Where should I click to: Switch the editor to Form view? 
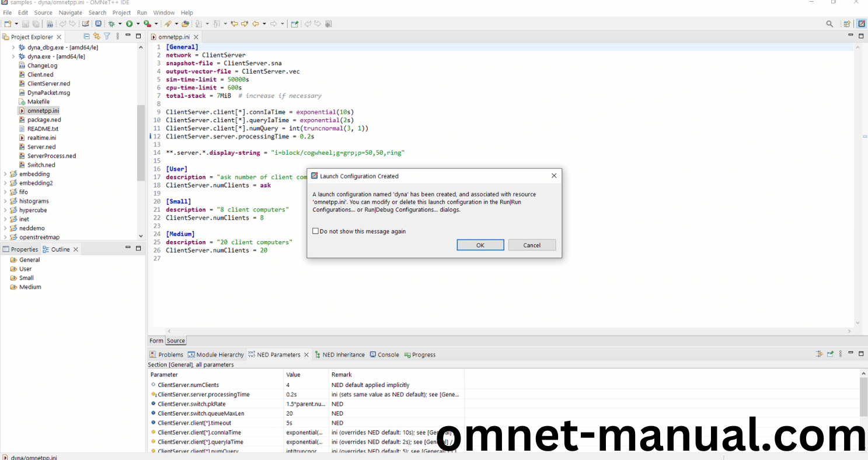pos(156,341)
